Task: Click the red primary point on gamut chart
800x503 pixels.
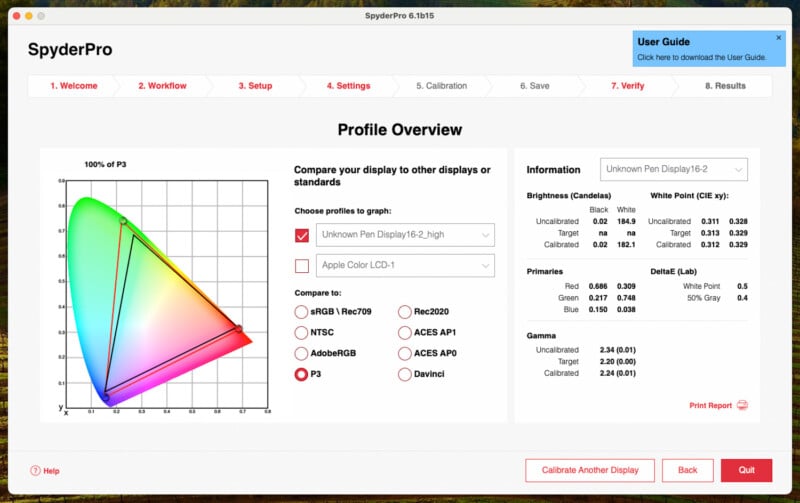Action: (x=238, y=329)
